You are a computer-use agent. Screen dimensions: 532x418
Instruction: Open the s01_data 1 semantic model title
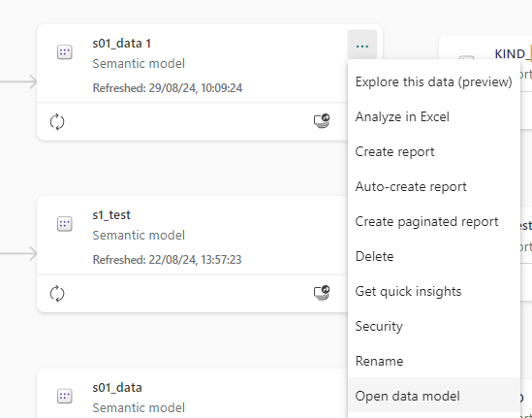click(122, 44)
